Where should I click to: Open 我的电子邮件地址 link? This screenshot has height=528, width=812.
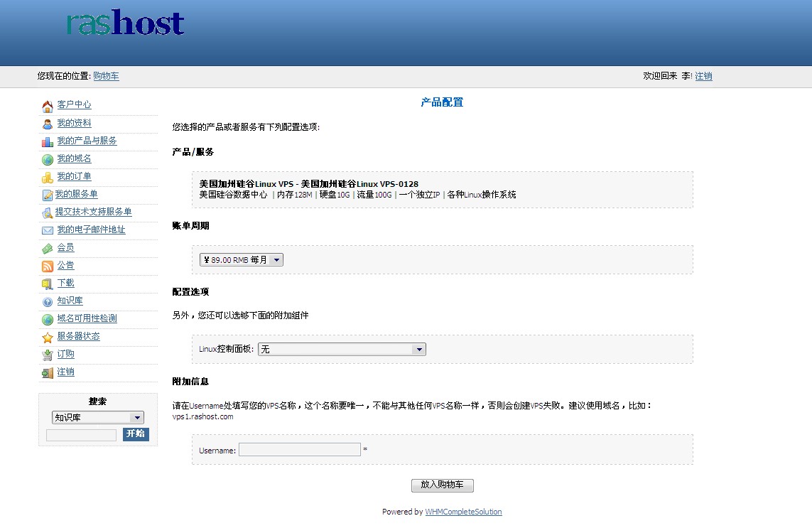click(x=91, y=229)
